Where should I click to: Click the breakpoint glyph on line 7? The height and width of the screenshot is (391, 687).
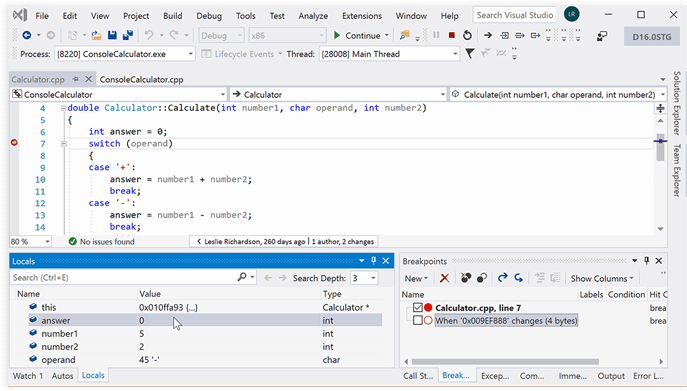(14, 142)
